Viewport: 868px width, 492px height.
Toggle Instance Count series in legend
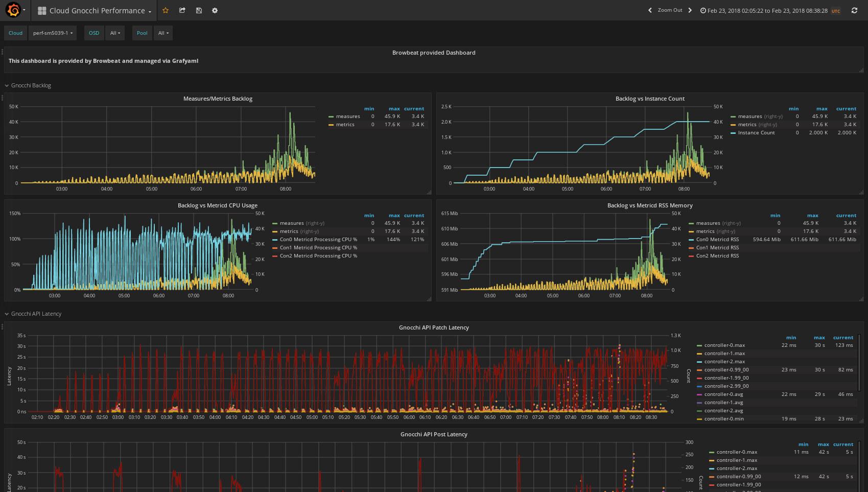(756, 133)
